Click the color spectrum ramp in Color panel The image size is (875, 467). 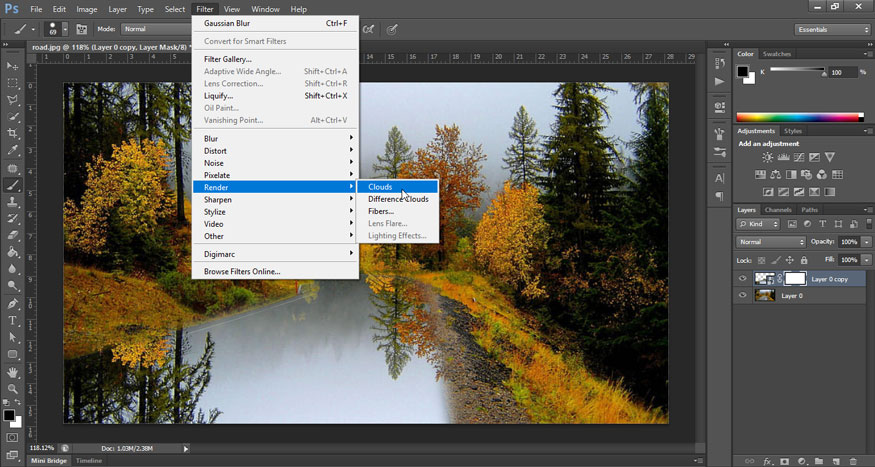pos(798,117)
